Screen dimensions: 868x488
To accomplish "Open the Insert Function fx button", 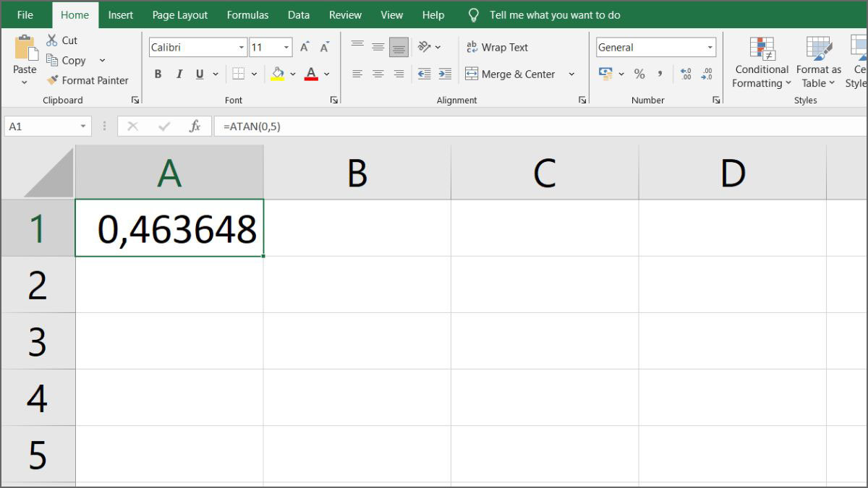I will 195,127.
